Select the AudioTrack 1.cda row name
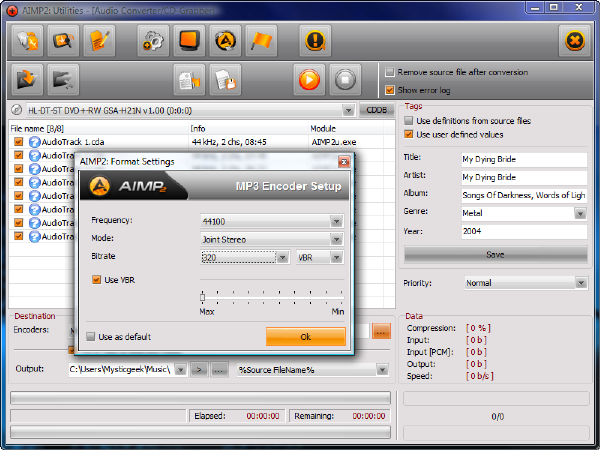Image resolution: width=600 pixels, height=450 pixels. 73,142
